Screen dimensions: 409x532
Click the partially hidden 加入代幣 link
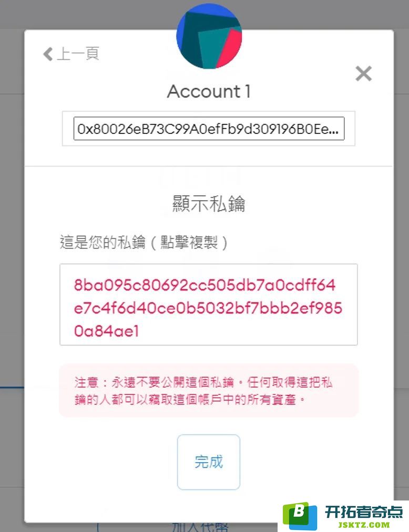[x=200, y=527]
